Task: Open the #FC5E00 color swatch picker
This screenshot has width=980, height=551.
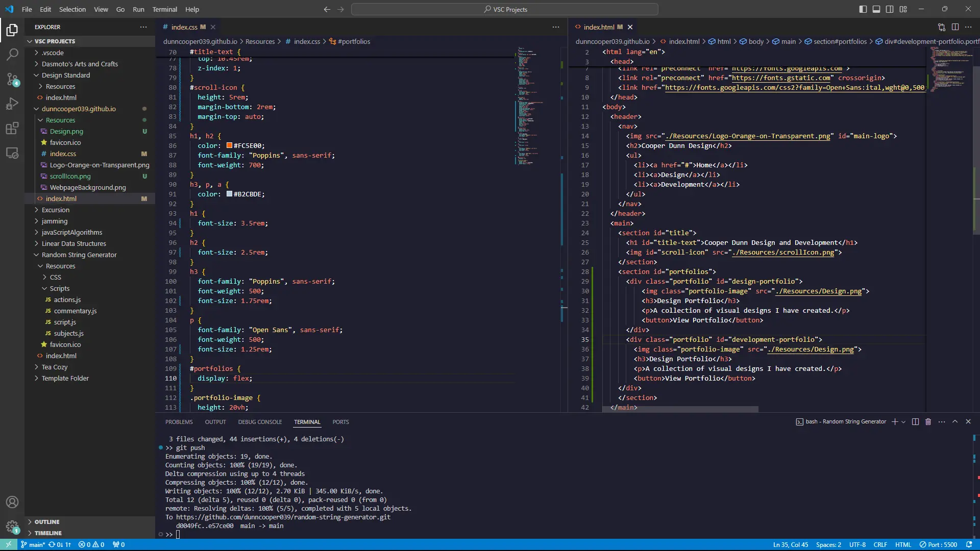Action: 229,145
